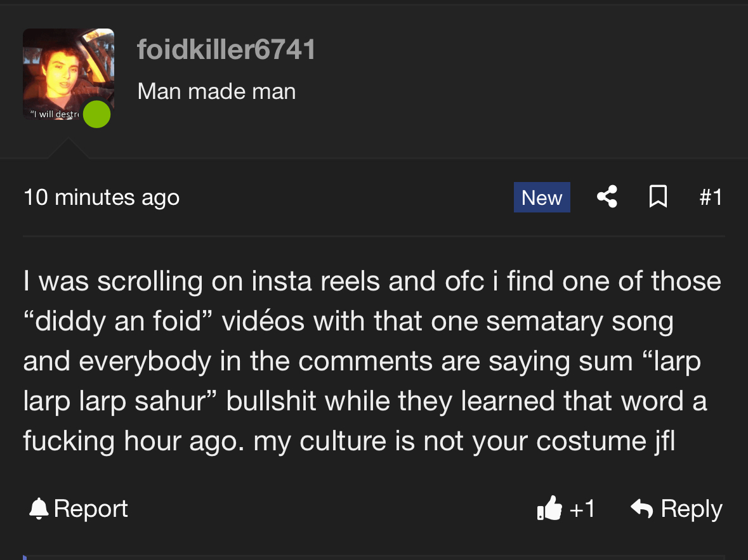Open the foidkiller6741 username profile link
Screen dimensions: 748x560
226,49
